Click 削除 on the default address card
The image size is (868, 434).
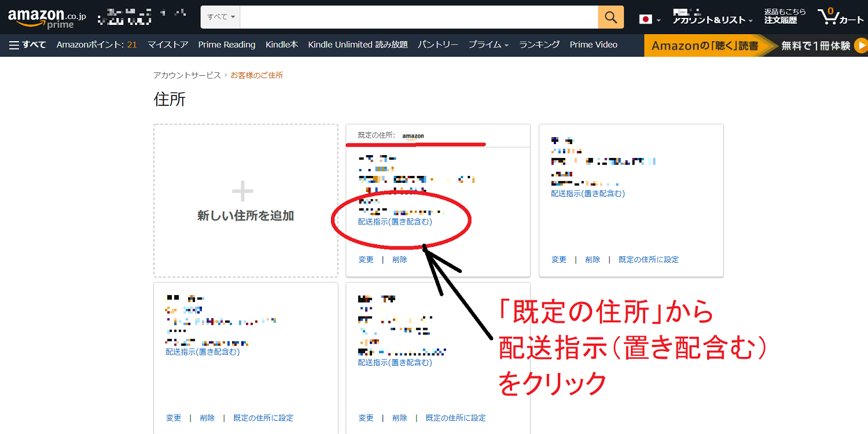(x=399, y=260)
